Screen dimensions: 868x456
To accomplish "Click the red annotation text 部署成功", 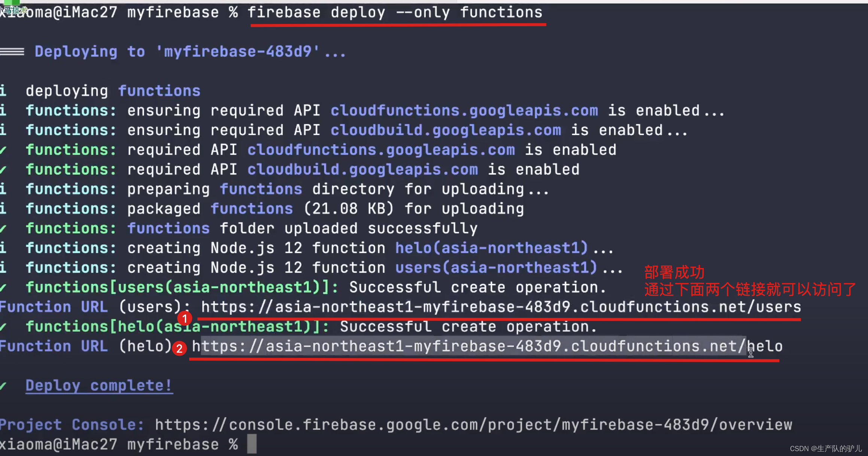I will (674, 273).
